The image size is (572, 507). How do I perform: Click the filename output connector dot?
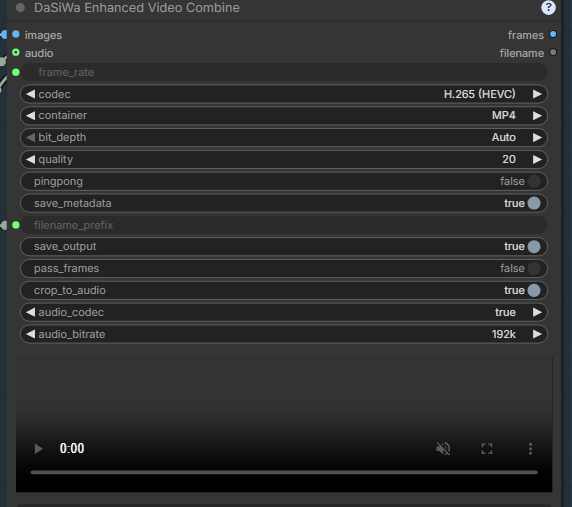click(x=553, y=53)
